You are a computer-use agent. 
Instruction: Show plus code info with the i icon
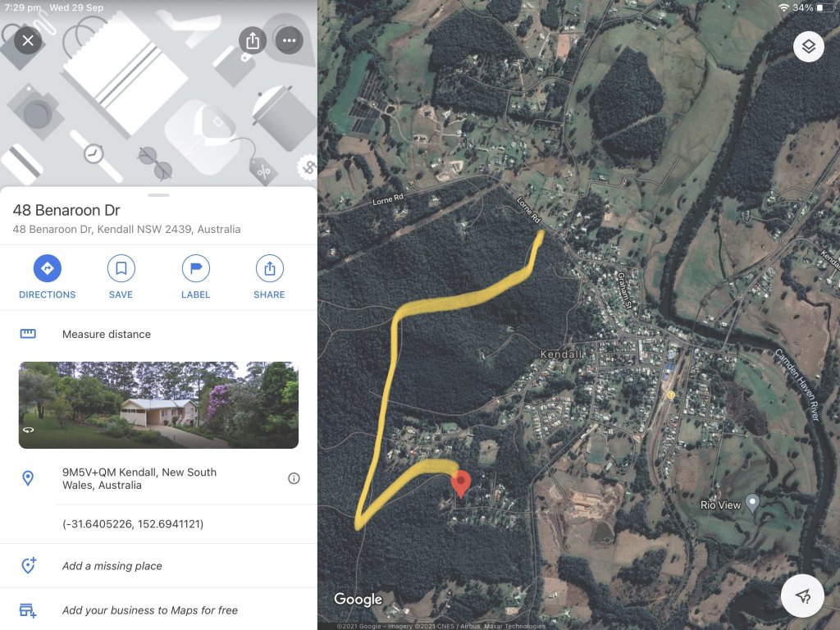coord(294,478)
